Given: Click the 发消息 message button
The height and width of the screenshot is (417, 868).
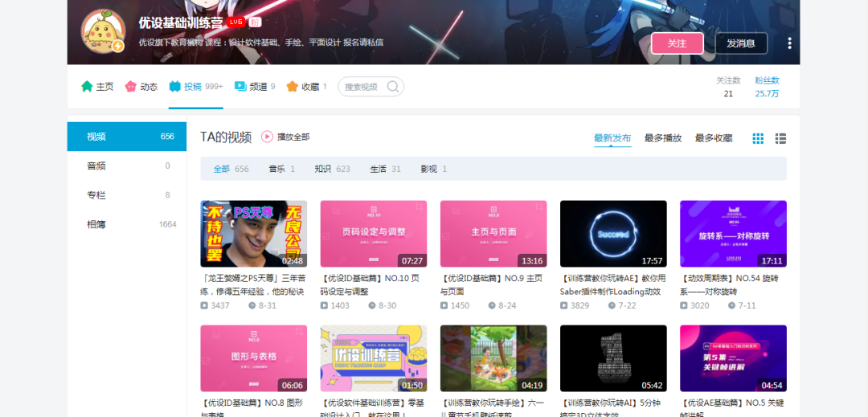Looking at the screenshot, I should click(x=741, y=43).
